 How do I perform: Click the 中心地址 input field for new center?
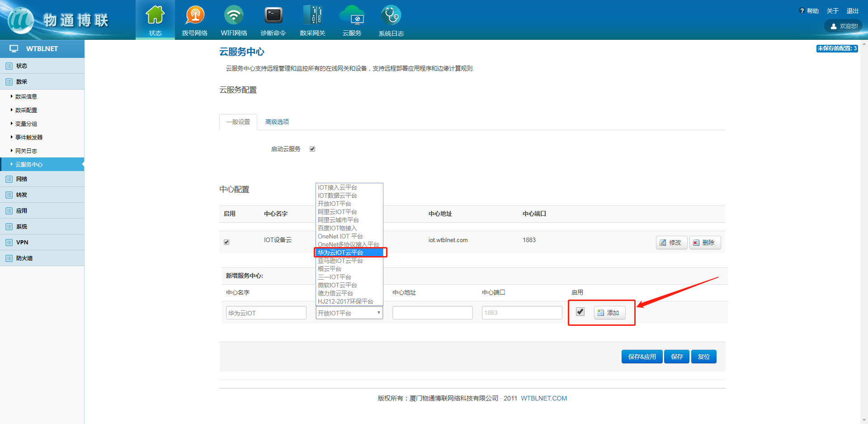432,313
